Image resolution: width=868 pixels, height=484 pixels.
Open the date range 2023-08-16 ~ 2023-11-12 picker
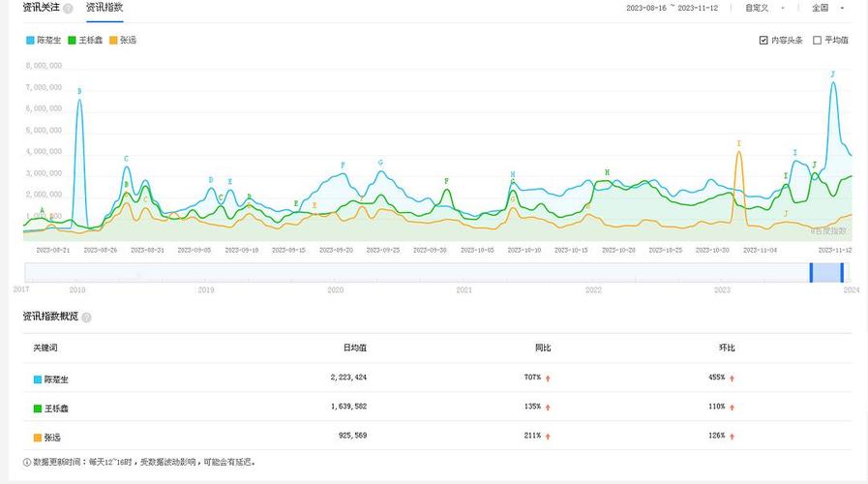(x=672, y=8)
